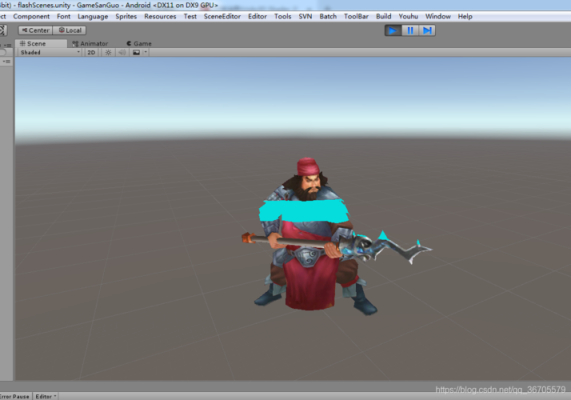
Task: Open the SceneEditor menu
Action: [222, 16]
